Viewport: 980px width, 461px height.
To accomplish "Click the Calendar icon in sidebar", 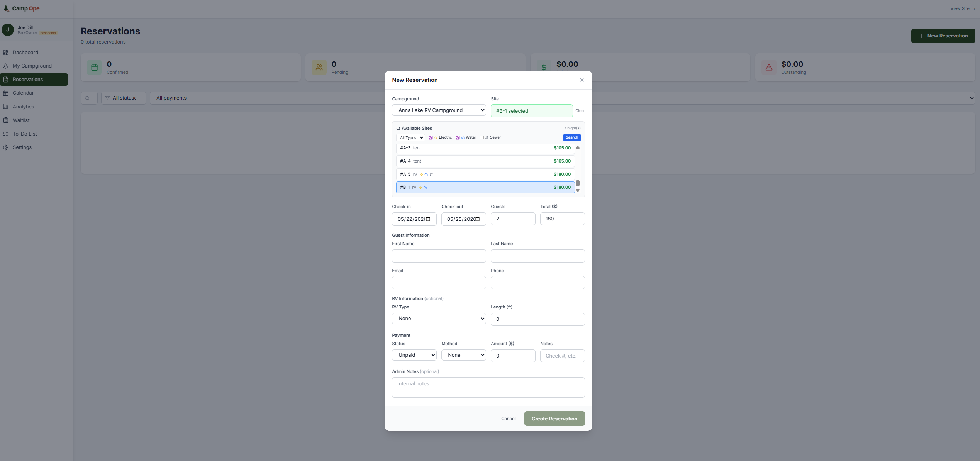I will pyautogui.click(x=6, y=93).
